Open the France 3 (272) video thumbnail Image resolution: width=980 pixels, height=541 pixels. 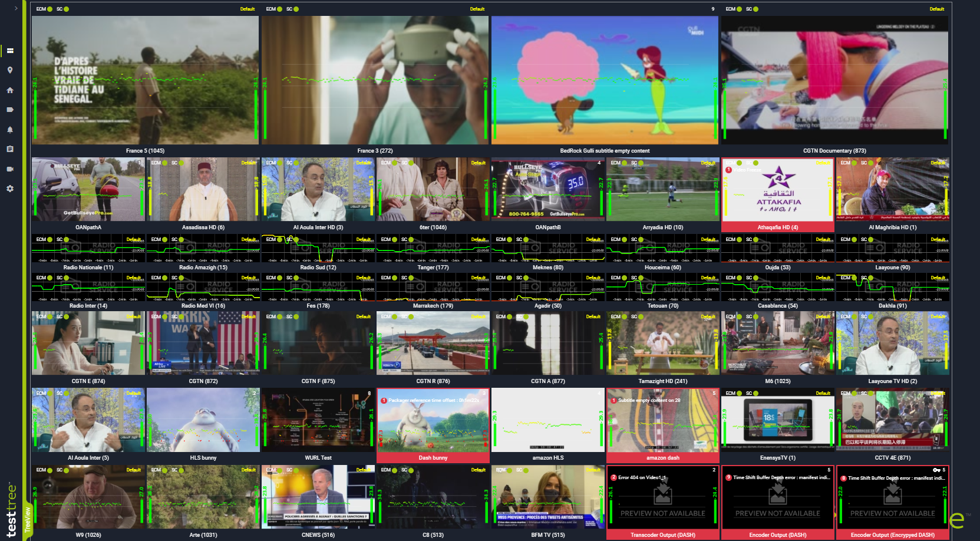pos(375,80)
